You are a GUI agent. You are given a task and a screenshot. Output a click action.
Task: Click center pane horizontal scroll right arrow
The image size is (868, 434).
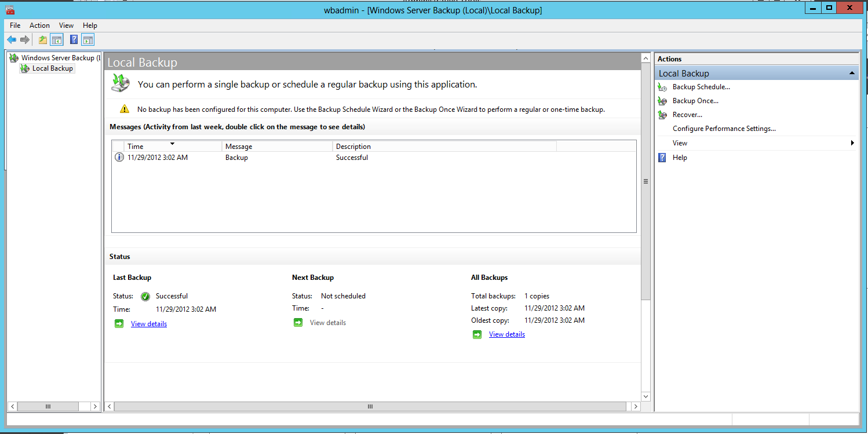(636, 407)
